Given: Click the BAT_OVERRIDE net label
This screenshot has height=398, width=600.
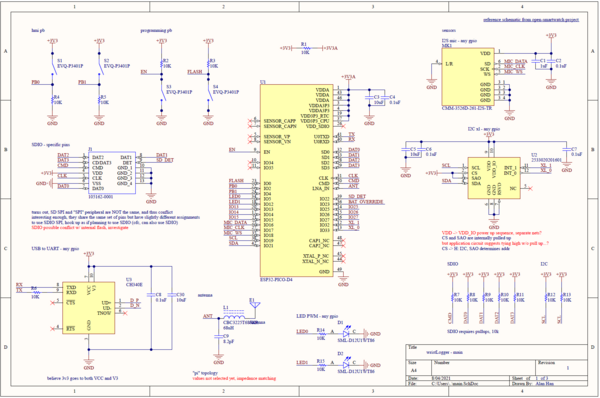Looking at the screenshot, I should tap(365, 202).
